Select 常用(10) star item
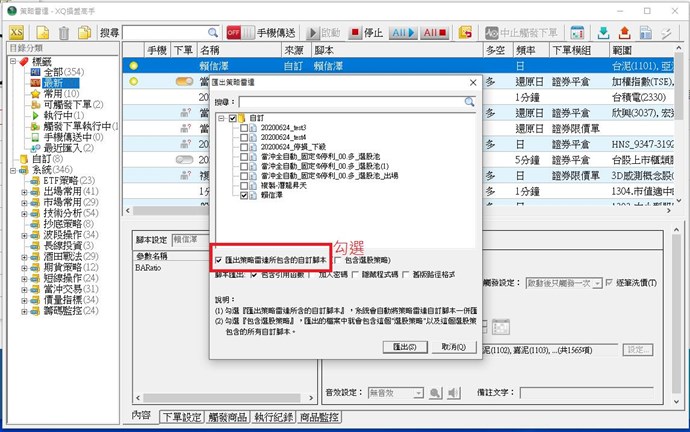690x432 pixels. pos(61,94)
